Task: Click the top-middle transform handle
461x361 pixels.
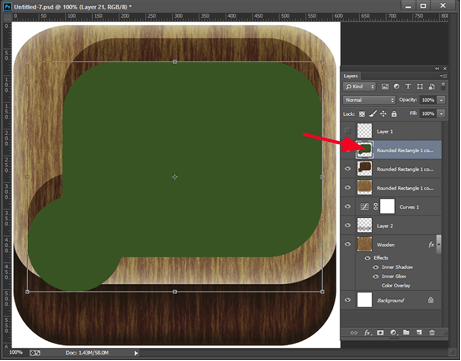Action: coord(175,62)
